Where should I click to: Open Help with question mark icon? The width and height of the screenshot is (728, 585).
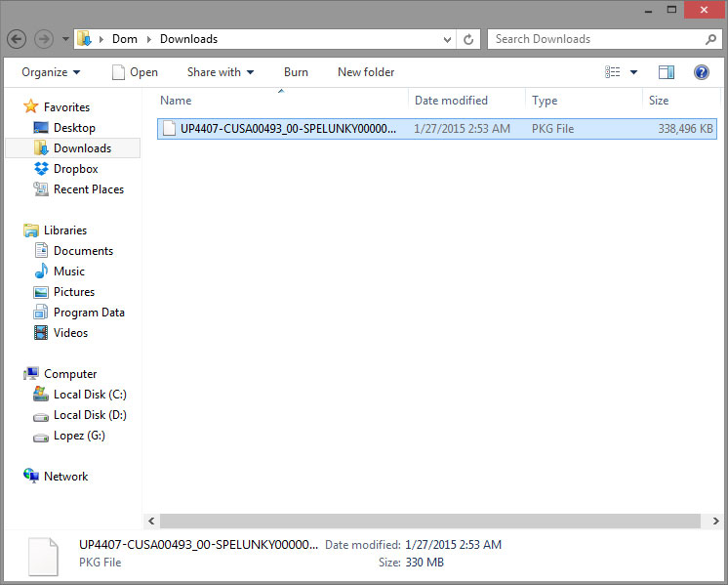point(701,72)
